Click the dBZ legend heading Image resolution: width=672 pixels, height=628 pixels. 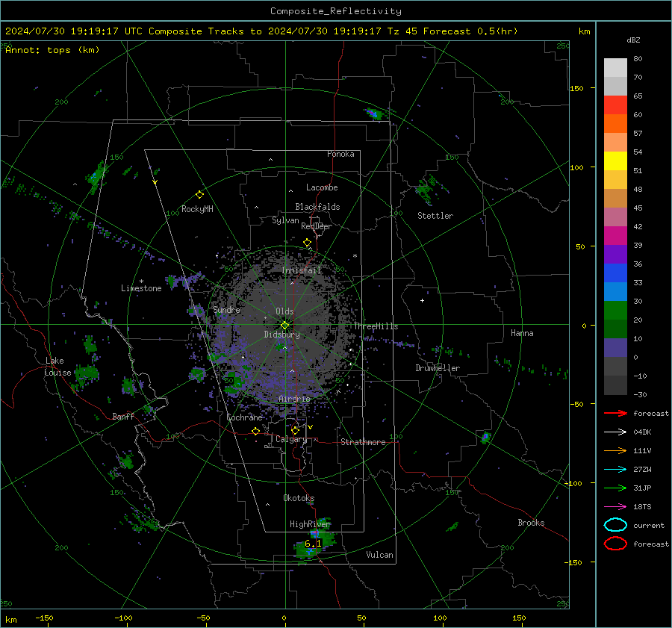(x=633, y=40)
